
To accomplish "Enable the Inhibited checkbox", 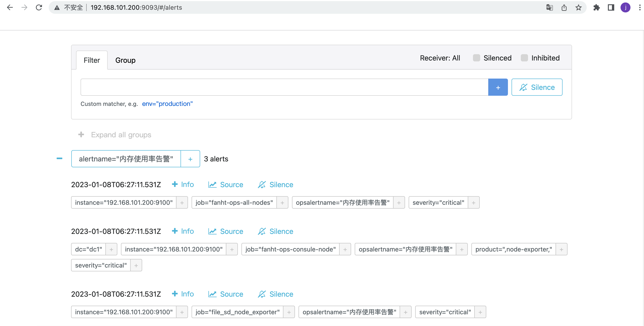I will (x=524, y=58).
